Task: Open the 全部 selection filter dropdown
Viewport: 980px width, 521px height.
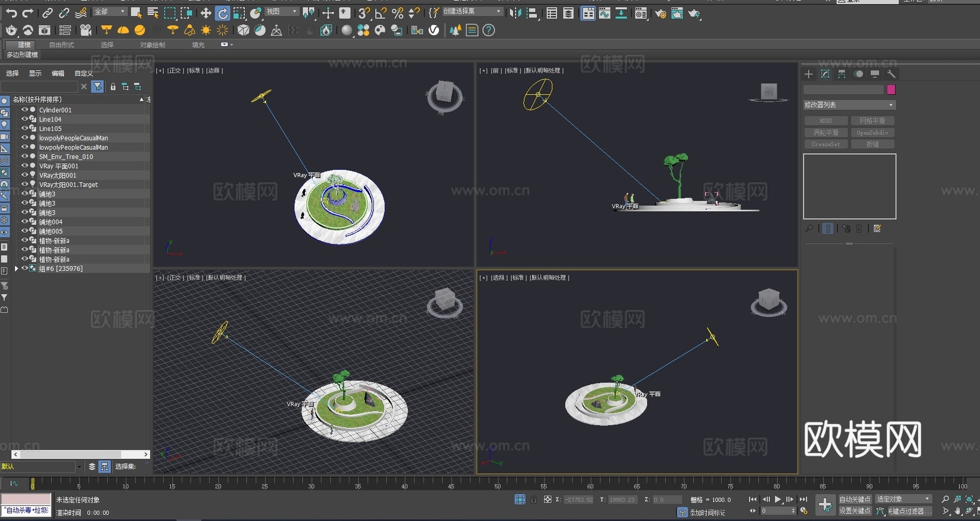Action: [110, 11]
